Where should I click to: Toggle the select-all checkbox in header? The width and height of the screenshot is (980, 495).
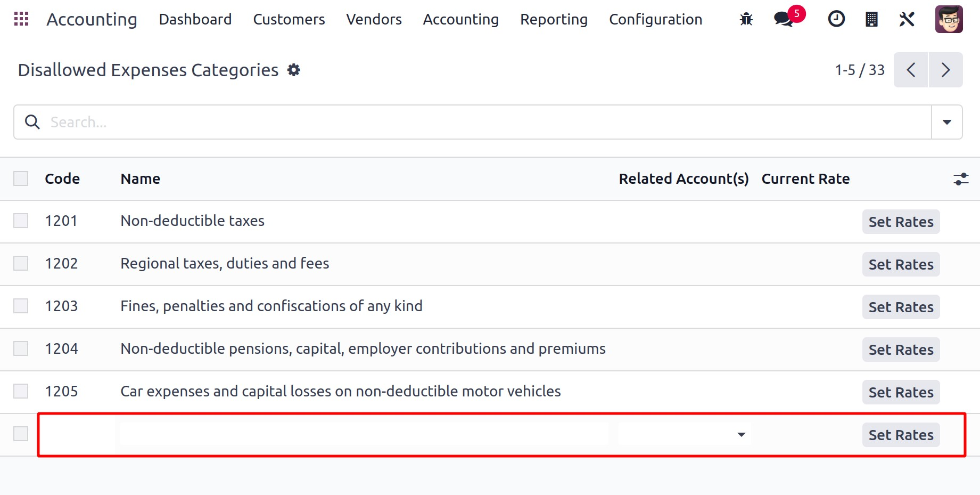(21, 178)
